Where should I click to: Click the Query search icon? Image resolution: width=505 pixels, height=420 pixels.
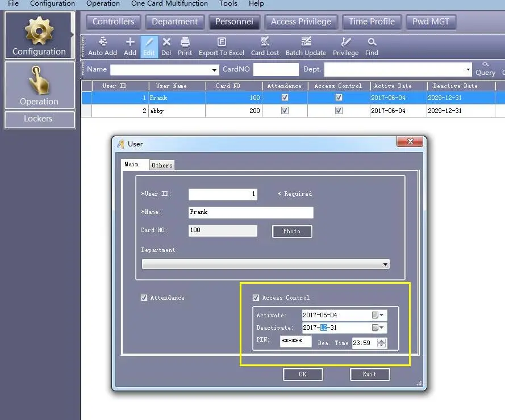pyautogui.click(x=485, y=69)
